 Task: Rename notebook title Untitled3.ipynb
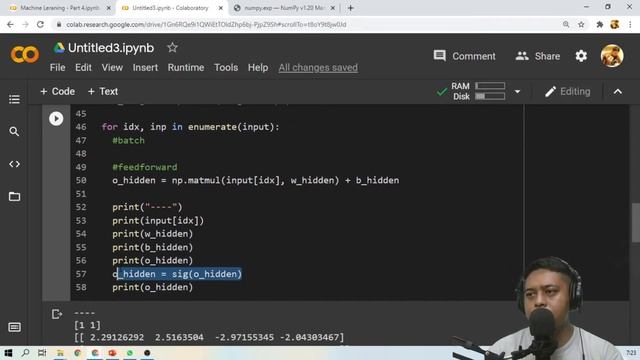(111, 48)
